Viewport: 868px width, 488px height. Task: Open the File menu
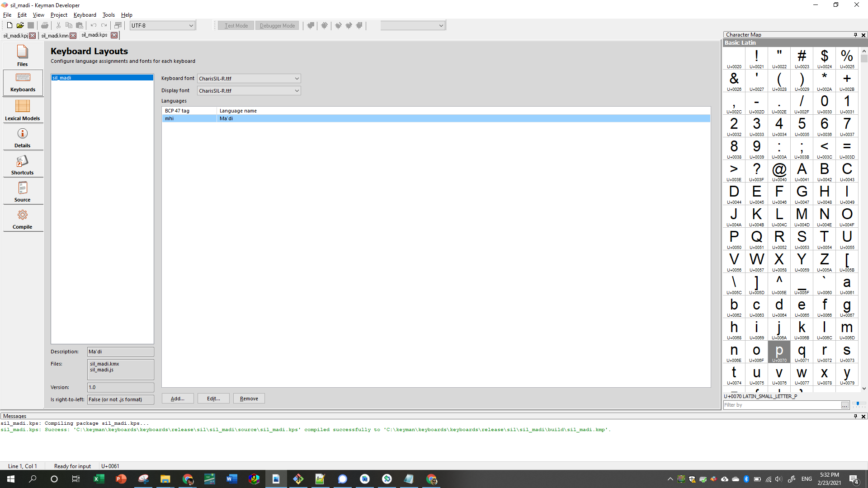[x=7, y=15]
